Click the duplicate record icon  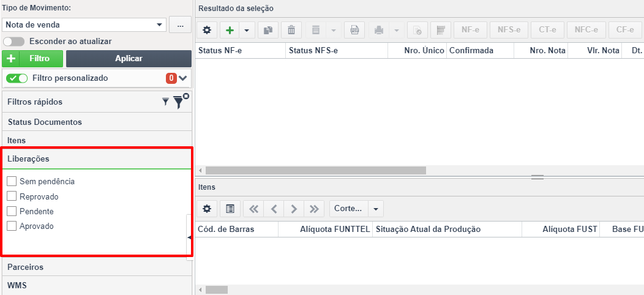[x=268, y=30]
